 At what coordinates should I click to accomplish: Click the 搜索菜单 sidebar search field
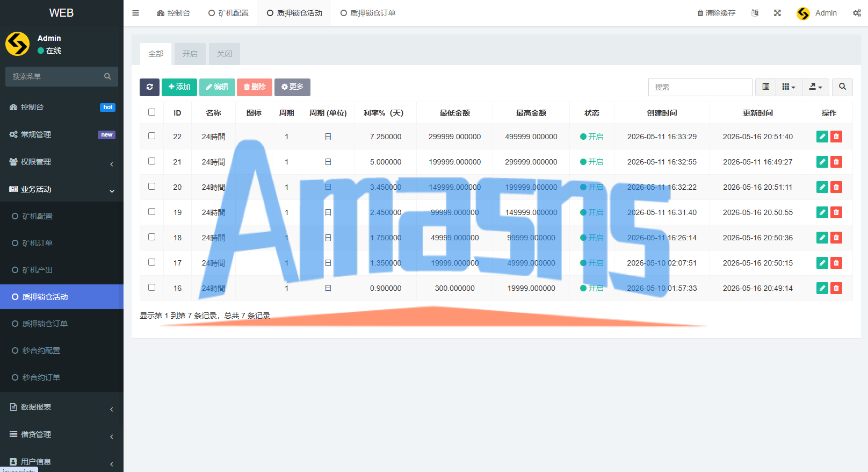pyautogui.click(x=54, y=76)
